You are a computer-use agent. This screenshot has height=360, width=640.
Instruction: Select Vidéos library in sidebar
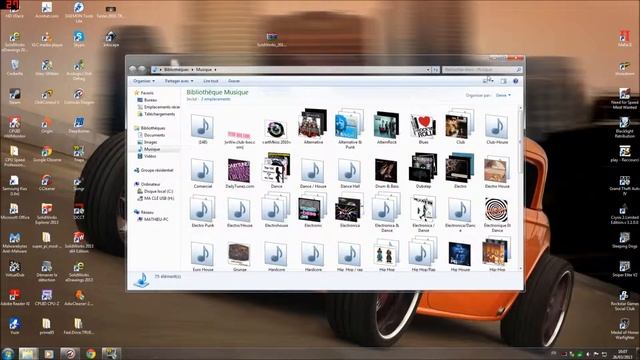(x=147, y=156)
